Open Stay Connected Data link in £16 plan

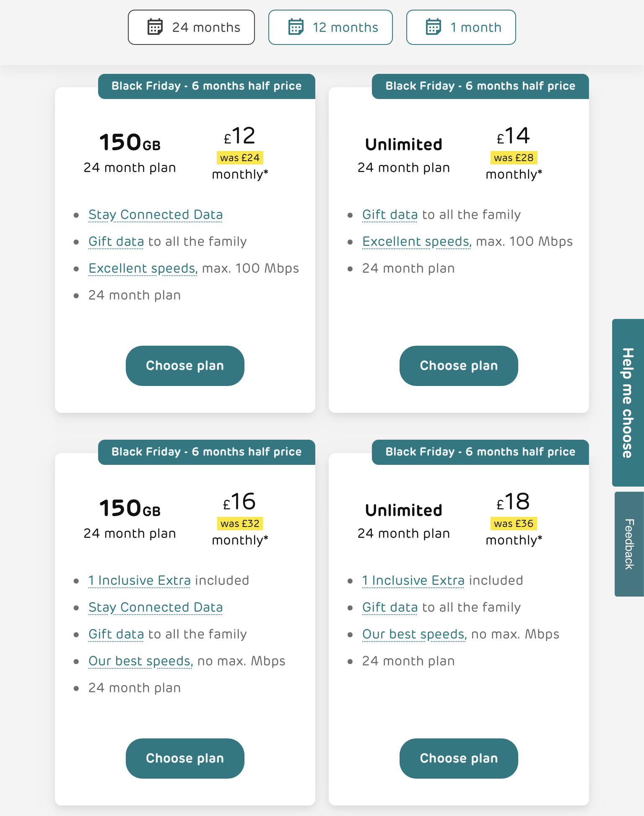tap(156, 607)
